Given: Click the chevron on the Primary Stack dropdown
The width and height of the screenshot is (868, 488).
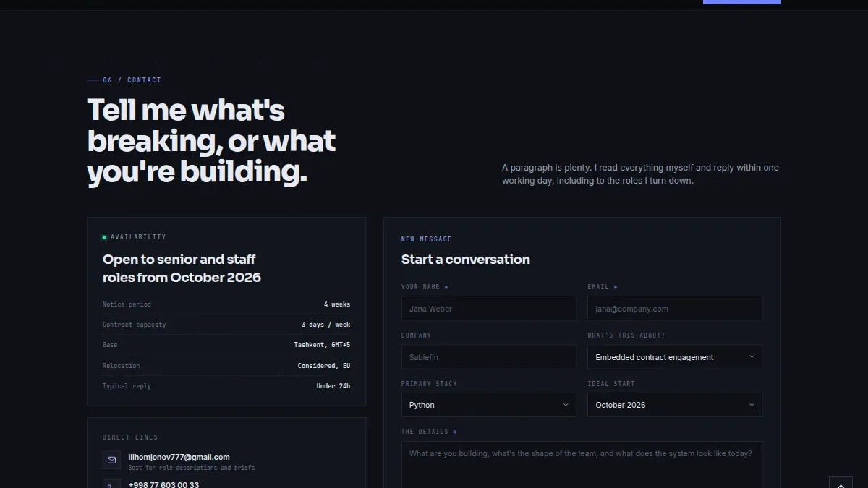Looking at the screenshot, I should [x=566, y=405].
